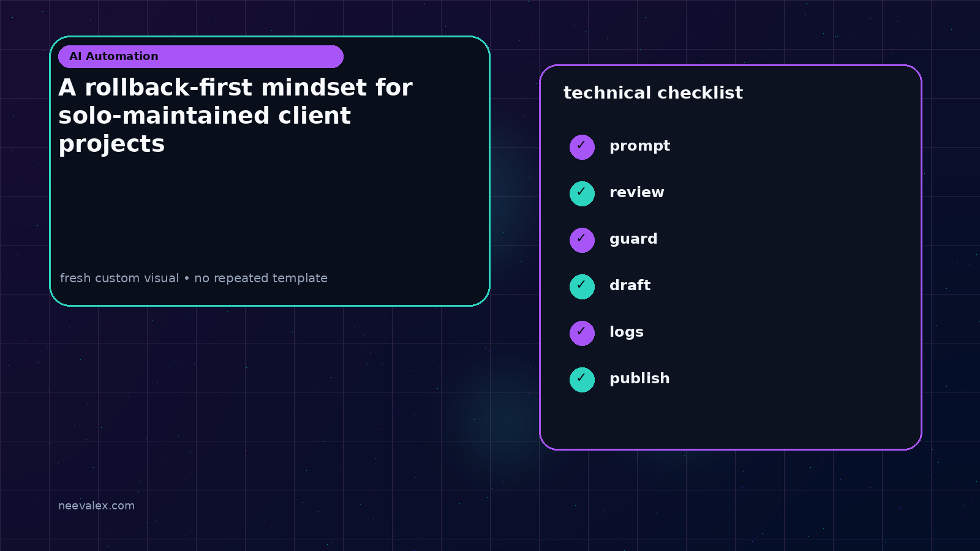Click the checkmark icon beside prompt
Screen dimensions: 980x551
click(582, 147)
